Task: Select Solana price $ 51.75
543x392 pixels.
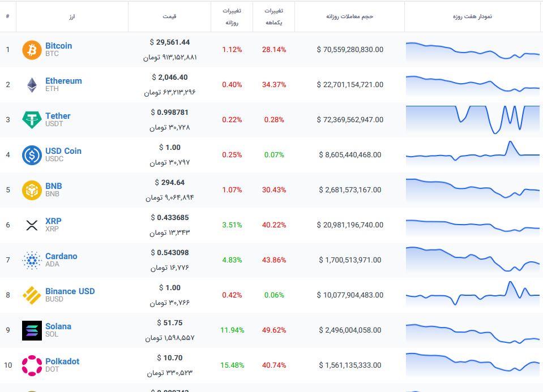Action: click(170, 323)
